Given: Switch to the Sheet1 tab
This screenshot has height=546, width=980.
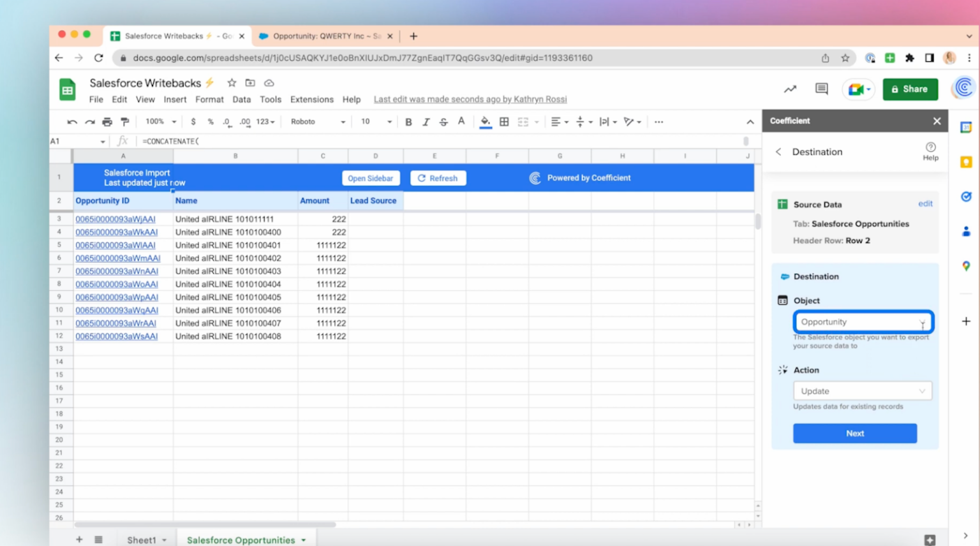Looking at the screenshot, I should click(142, 540).
